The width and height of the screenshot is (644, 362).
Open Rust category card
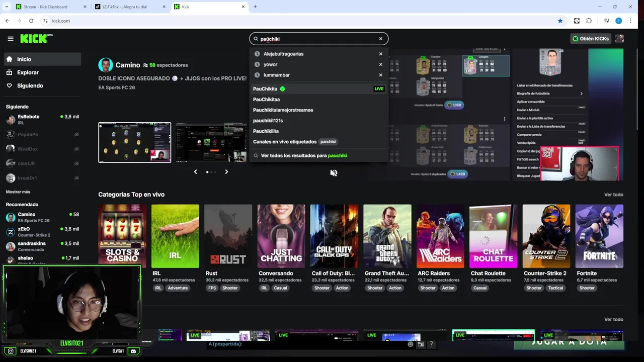[228, 236]
